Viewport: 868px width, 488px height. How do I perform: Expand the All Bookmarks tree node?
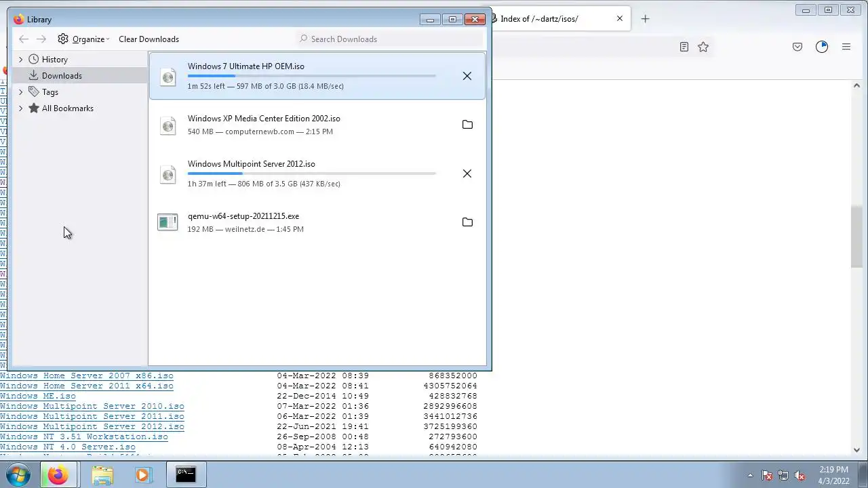20,108
